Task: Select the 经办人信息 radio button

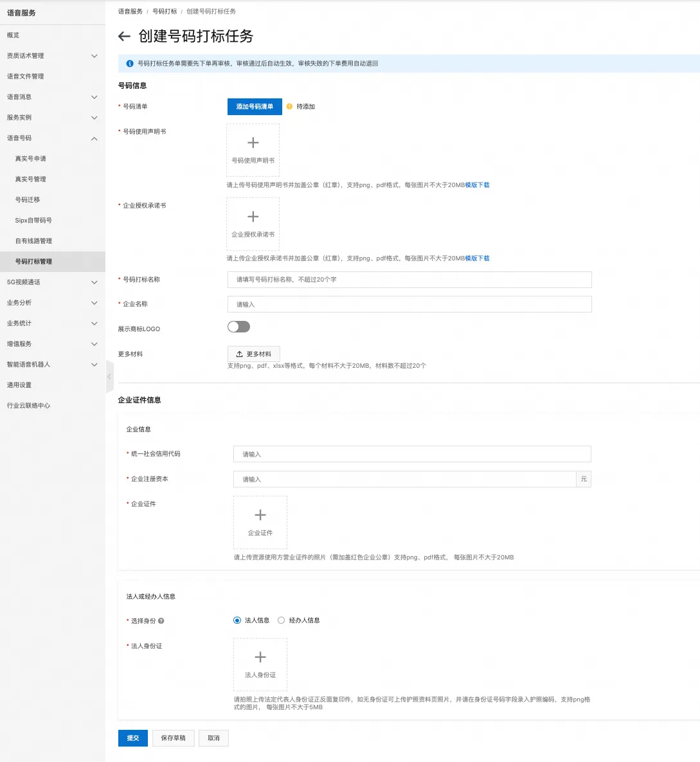Action: (x=282, y=621)
